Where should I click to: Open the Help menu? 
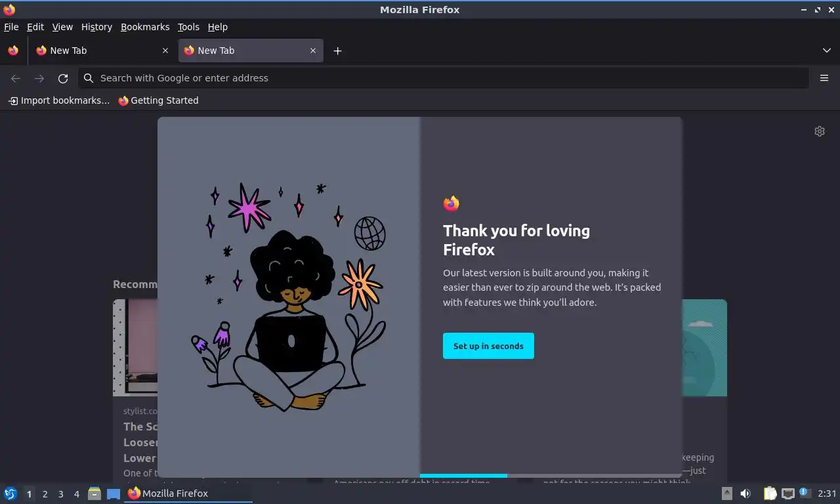point(218,27)
